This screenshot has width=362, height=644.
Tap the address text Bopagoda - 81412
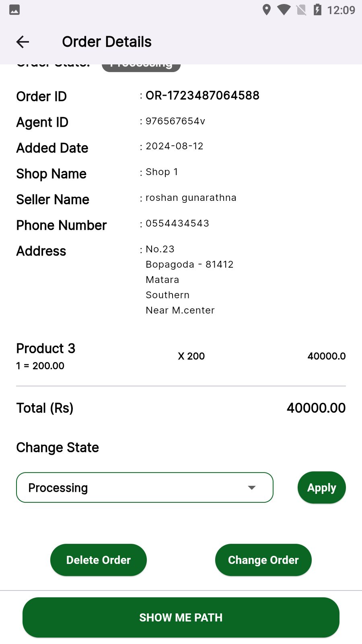click(189, 264)
